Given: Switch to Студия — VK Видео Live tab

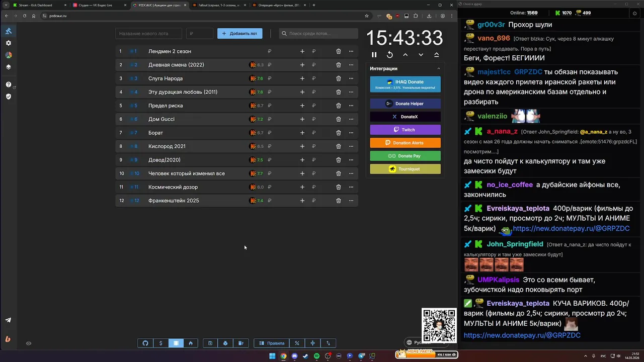Looking at the screenshot, I should pyautogui.click(x=99, y=5).
